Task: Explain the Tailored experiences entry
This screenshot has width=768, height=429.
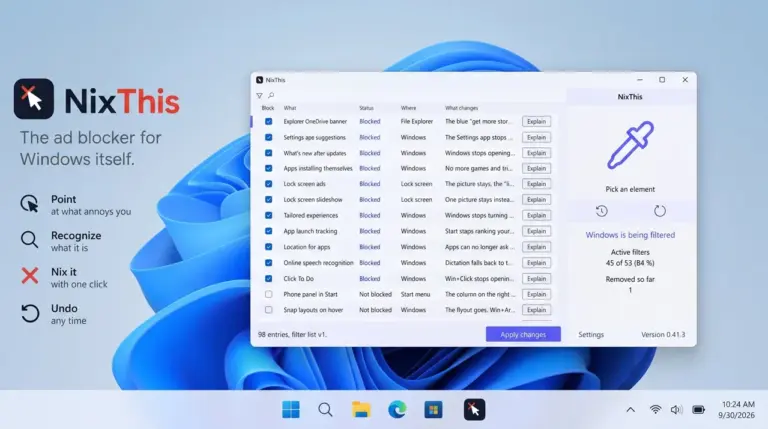Action: pos(536,215)
